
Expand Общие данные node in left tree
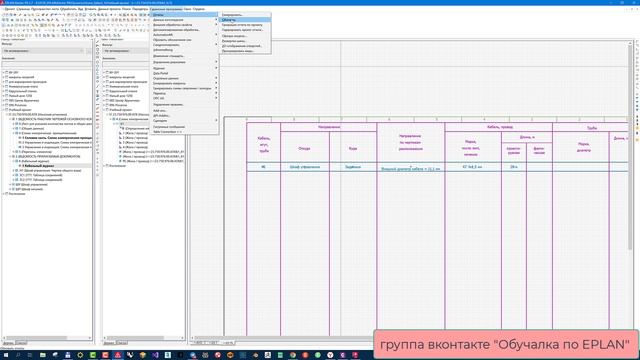[14, 129]
